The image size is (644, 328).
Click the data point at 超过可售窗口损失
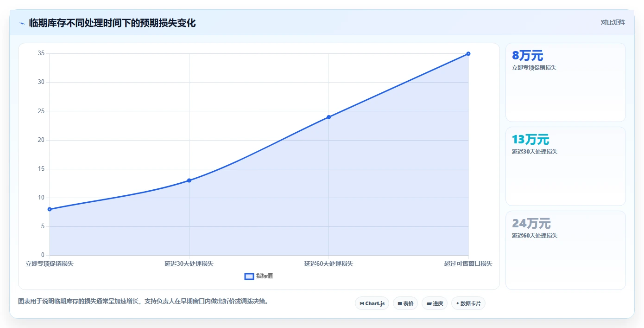468,54
